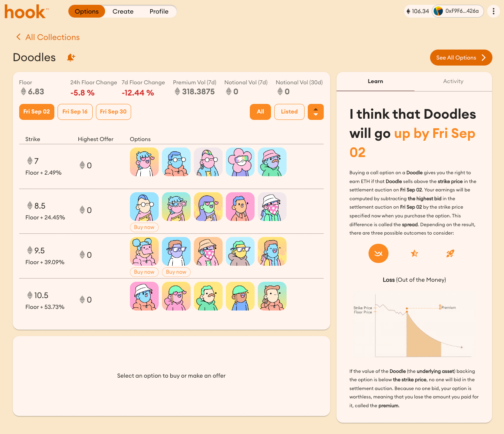Select first Doodle in strike 10.5 row

(144, 296)
